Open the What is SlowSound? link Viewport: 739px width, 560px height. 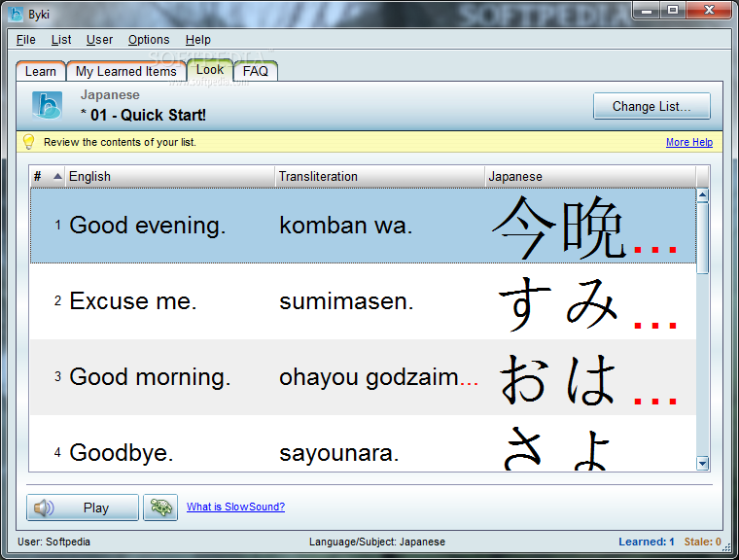pyautogui.click(x=235, y=507)
